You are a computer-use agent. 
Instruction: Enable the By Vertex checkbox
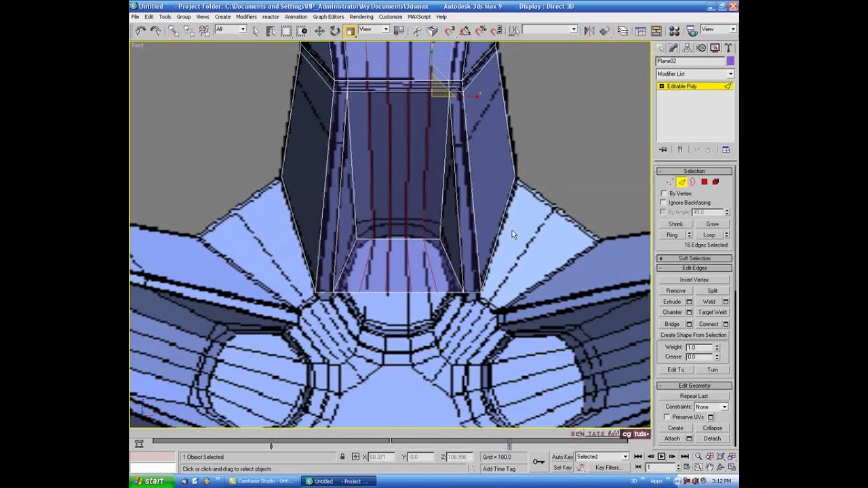click(x=664, y=193)
